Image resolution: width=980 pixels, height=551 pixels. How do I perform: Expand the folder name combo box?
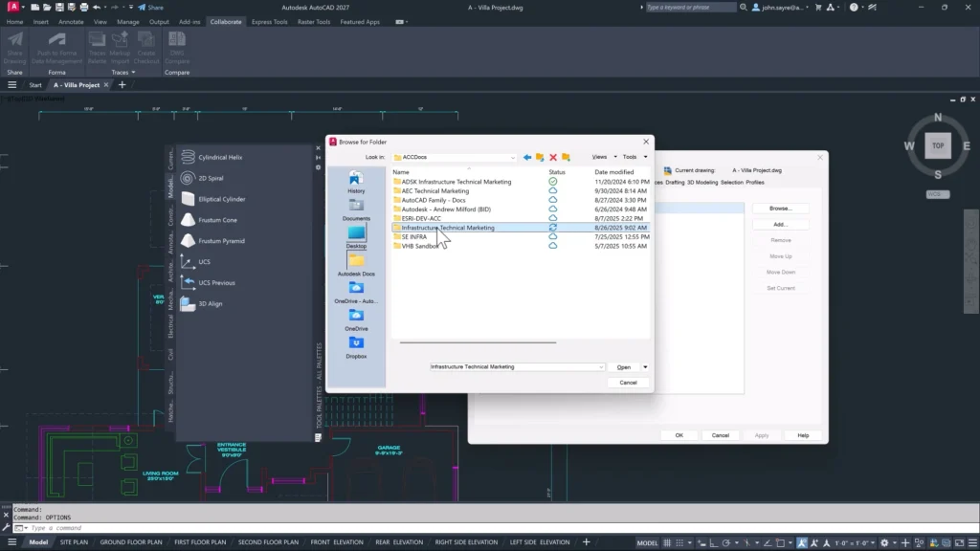pos(601,367)
